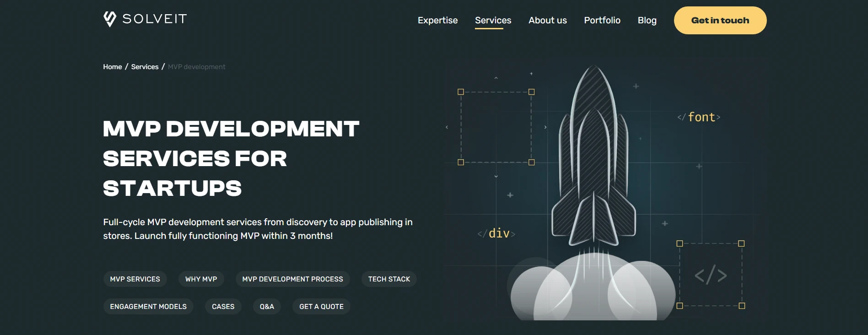Open the Portfolio page
Screen dimensions: 868x335
[602, 20]
